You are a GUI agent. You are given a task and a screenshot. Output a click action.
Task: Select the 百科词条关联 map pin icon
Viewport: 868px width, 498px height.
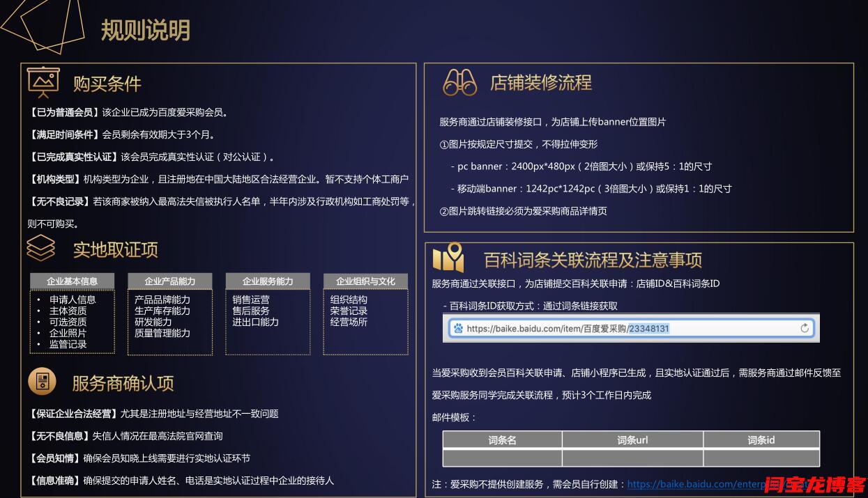[449, 258]
